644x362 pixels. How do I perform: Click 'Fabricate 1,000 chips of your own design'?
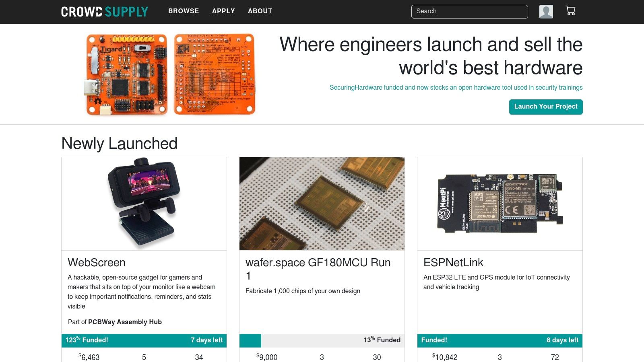[303, 291]
